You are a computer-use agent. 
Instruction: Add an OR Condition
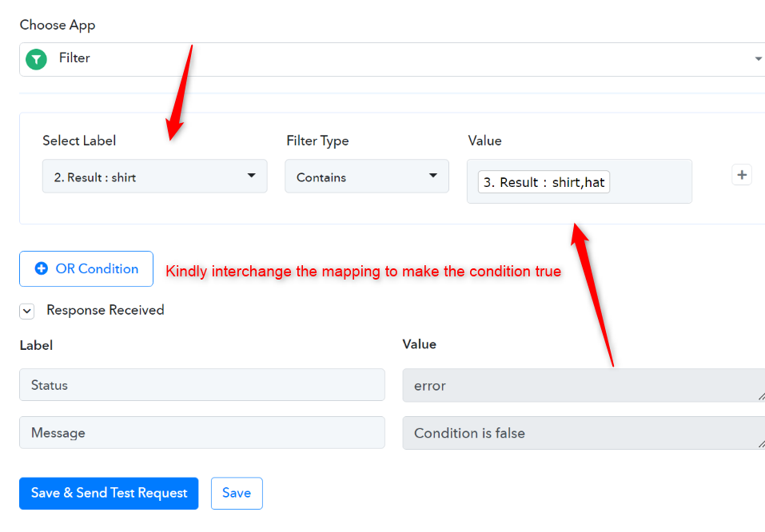(86, 268)
